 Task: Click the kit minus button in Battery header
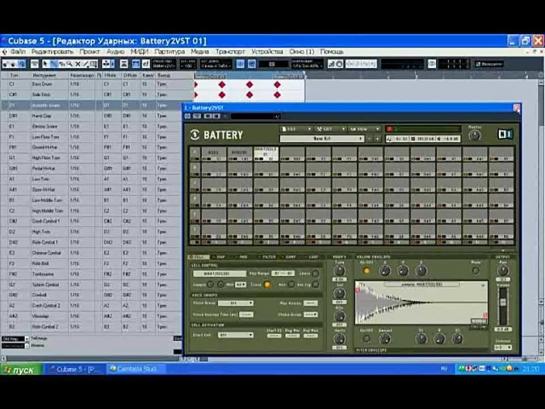369,139
